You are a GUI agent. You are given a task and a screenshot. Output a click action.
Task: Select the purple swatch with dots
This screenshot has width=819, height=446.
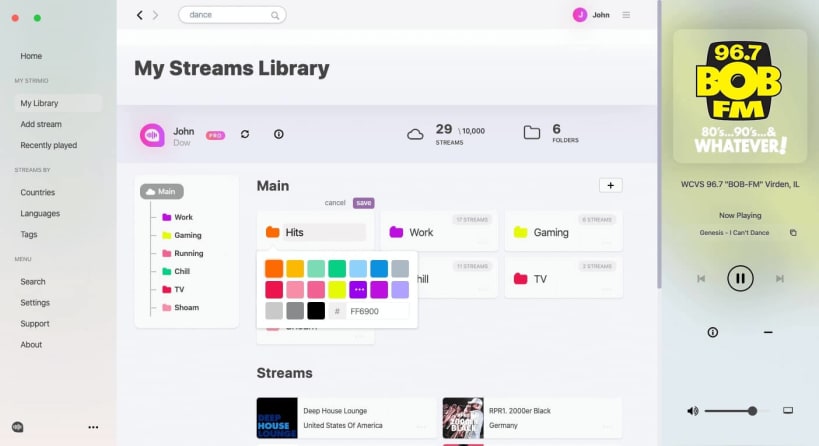point(358,289)
